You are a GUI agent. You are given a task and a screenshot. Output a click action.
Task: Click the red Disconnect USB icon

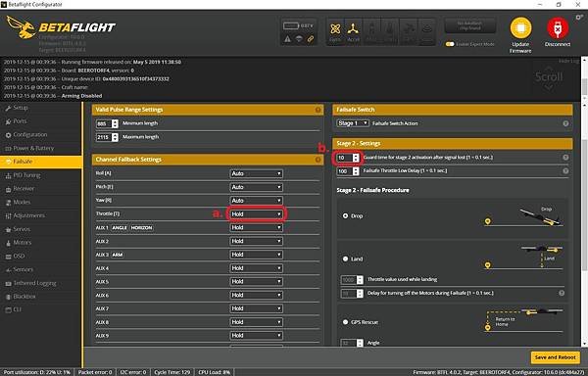click(x=558, y=28)
